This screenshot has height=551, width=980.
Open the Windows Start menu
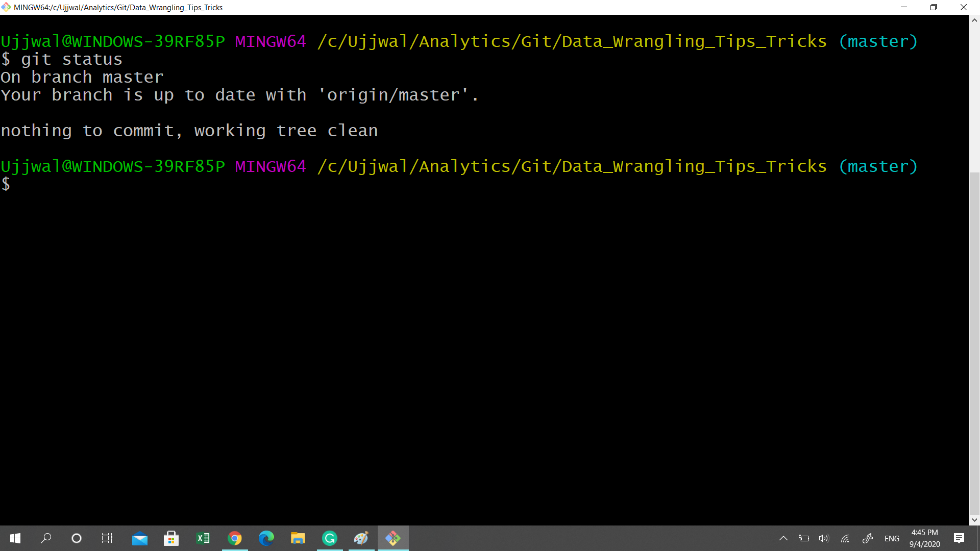click(x=15, y=538)
